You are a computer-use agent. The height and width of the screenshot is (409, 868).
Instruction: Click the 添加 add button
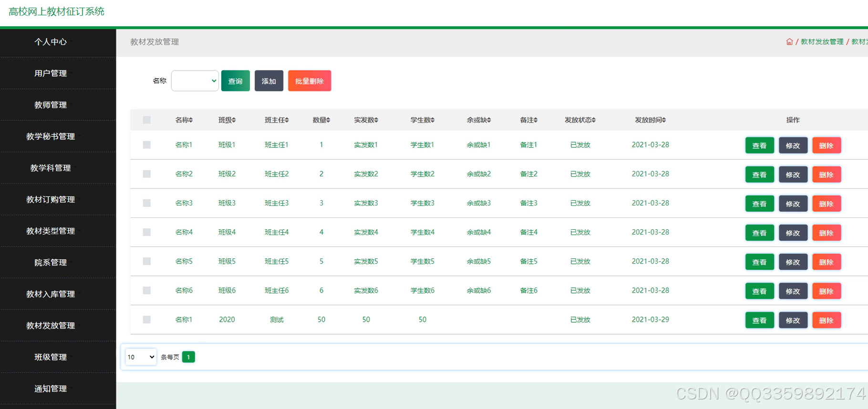coord(269,81)
